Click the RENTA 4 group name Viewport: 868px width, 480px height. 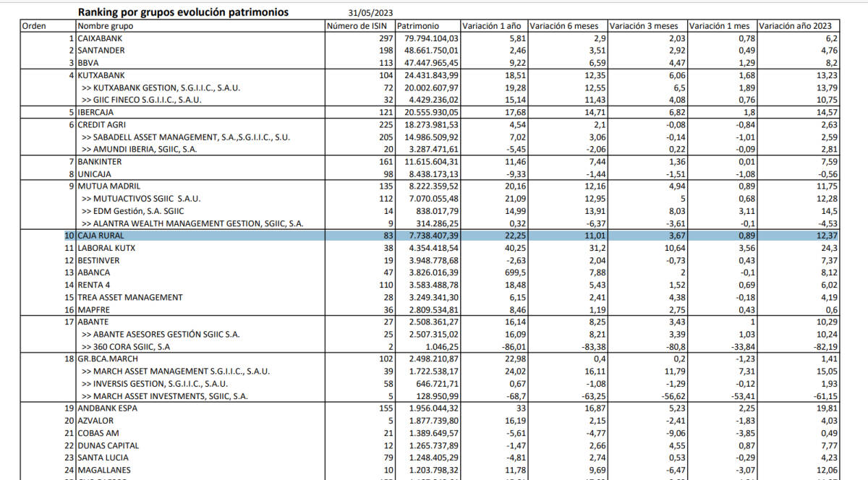95,285
